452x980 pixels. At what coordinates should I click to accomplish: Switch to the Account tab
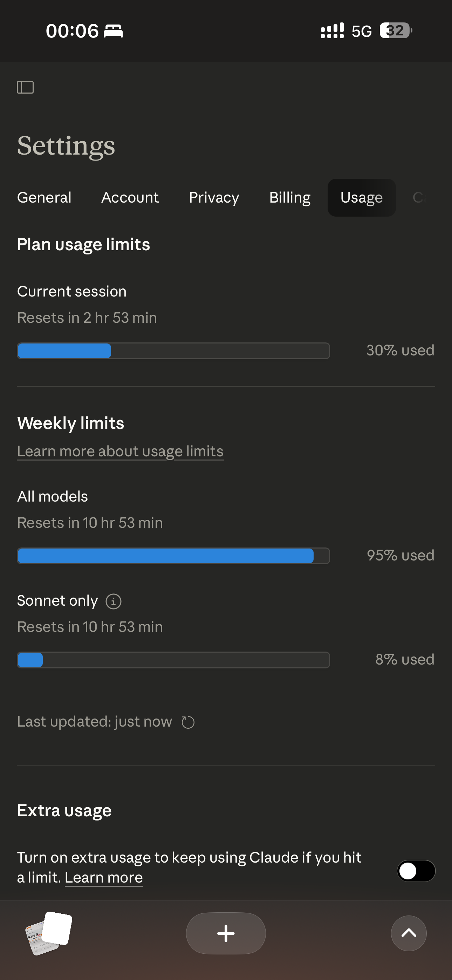click(130, 197)
